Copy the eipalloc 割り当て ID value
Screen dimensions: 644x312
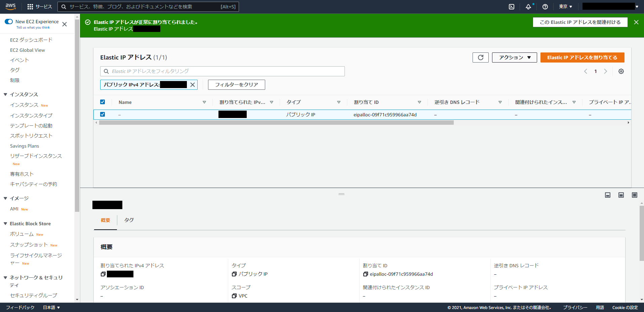pyautogui.click(x=365, y=274)
